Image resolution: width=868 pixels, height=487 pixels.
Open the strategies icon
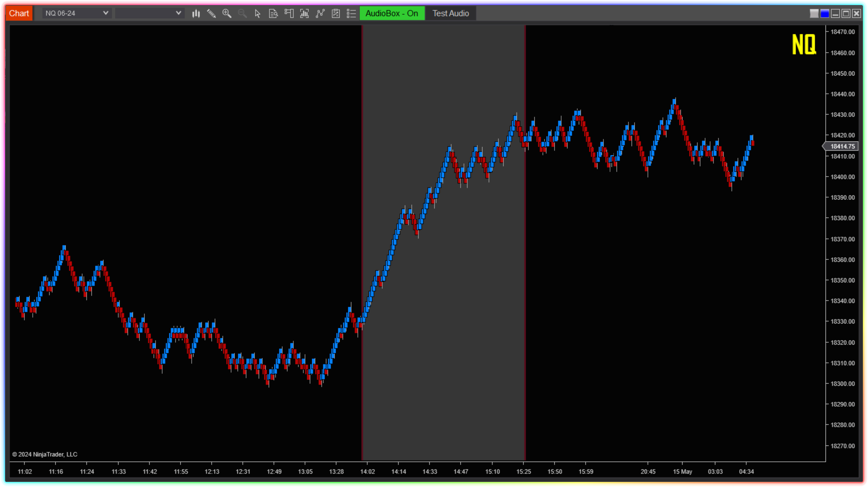point(336,13)
